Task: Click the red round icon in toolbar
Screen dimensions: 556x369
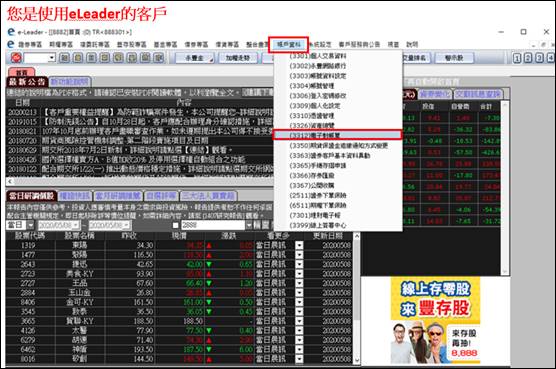Action: (x=16, y=57)
